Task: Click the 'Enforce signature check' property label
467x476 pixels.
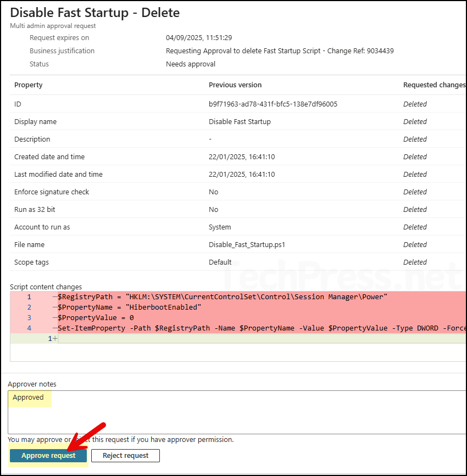Action: pos(52,192)
